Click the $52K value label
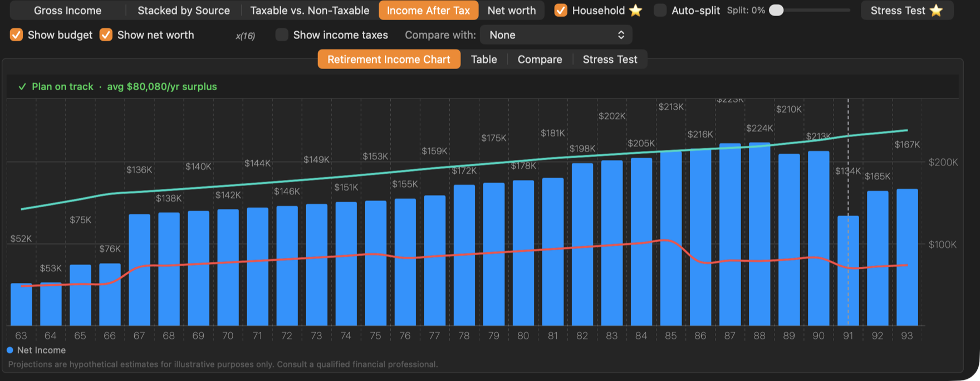Image resolution: width=980 pixels, height=381 pixels. click(x=21, y=239)
